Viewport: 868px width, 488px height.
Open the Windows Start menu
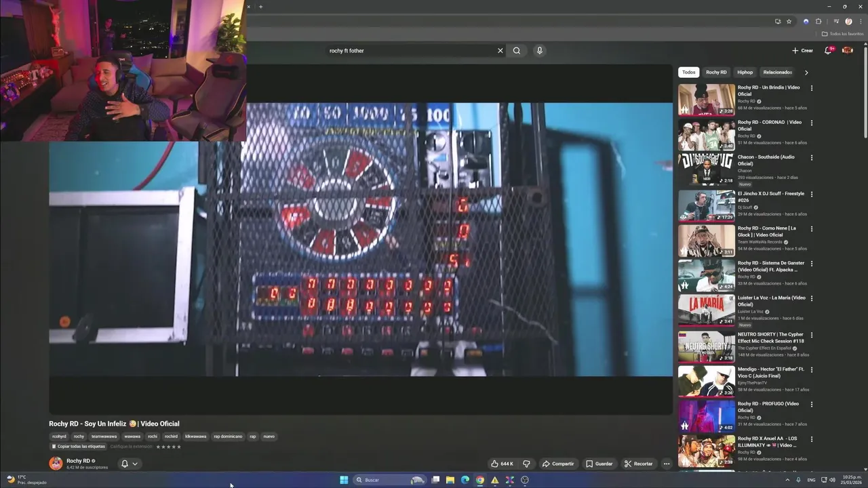coord(344,480)
